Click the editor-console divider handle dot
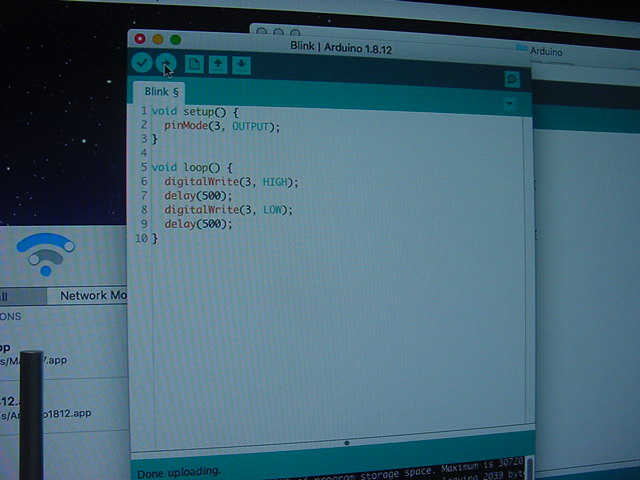 (347, 442)
